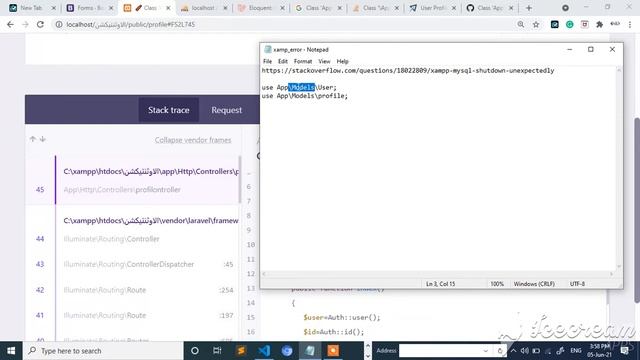
Task: Launch Sublime Text from taskbar
Action: [241, 351]
